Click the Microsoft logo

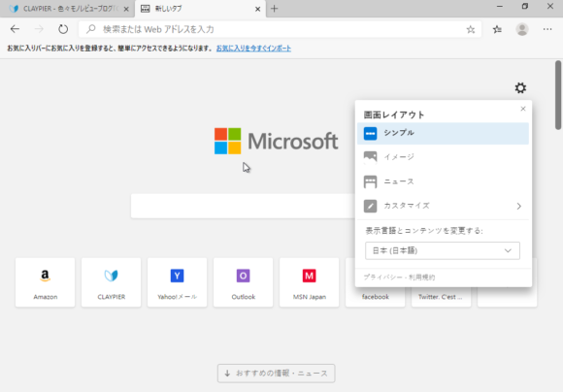tap(276, 141)
